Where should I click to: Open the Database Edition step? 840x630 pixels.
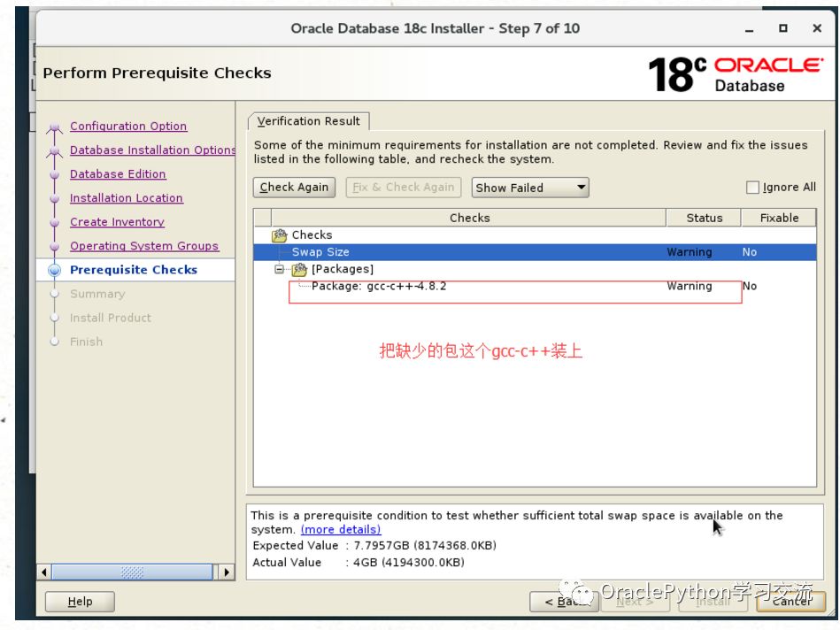pos(118,174)
